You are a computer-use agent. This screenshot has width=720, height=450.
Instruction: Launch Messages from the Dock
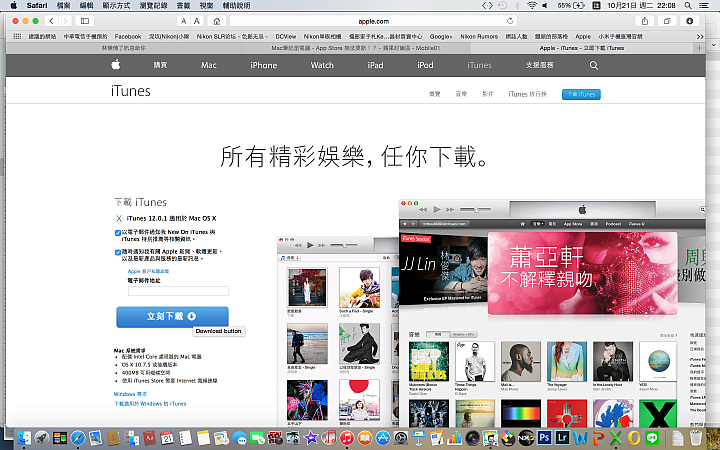click(239, 438)
